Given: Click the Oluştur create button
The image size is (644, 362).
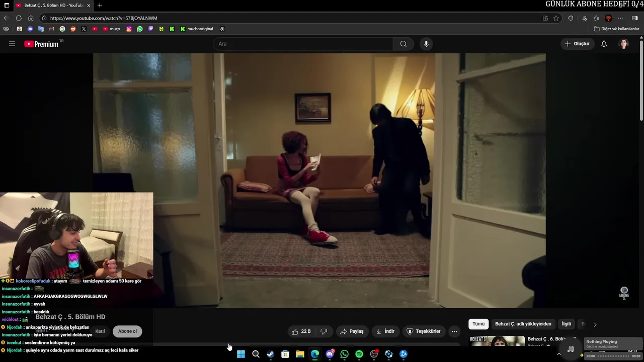Looking at the screenshot, I should (577, 44).
